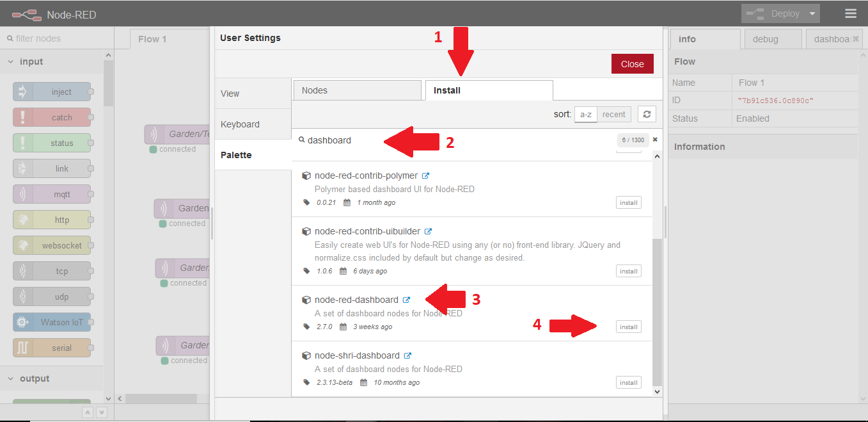Open node-red-contrib-uibuilder external link
This screenshot has height=422, width=868.
(428, 231)
